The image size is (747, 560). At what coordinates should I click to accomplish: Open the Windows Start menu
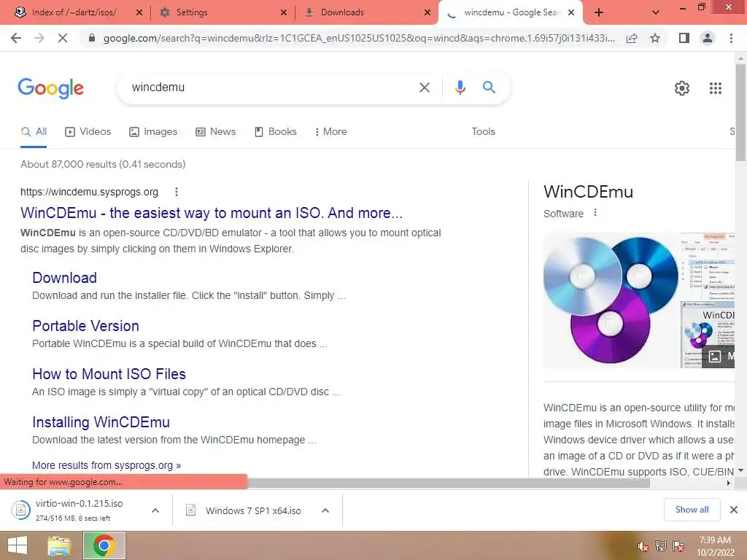(18, 545)
